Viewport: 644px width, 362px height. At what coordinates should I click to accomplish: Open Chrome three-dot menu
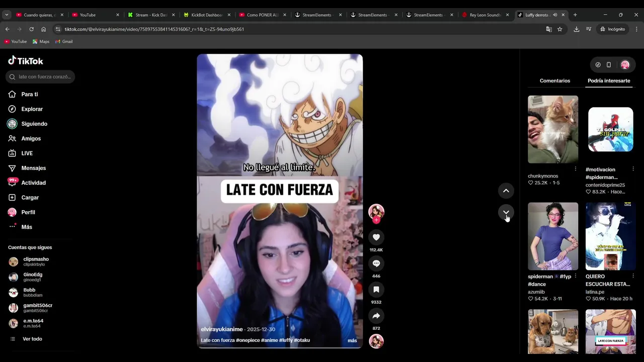pyautogui.click(x=636, y=29)
